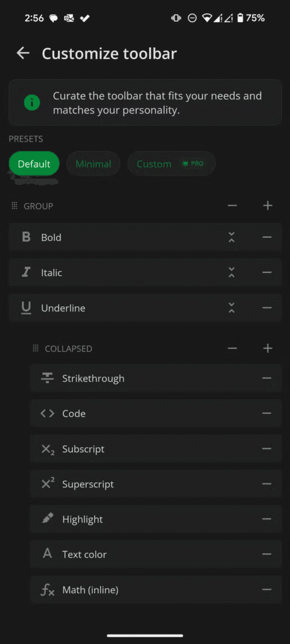290x644 pixels.
Task: Remove the Subscript tool with minus
Action: (x=267, y=448)
